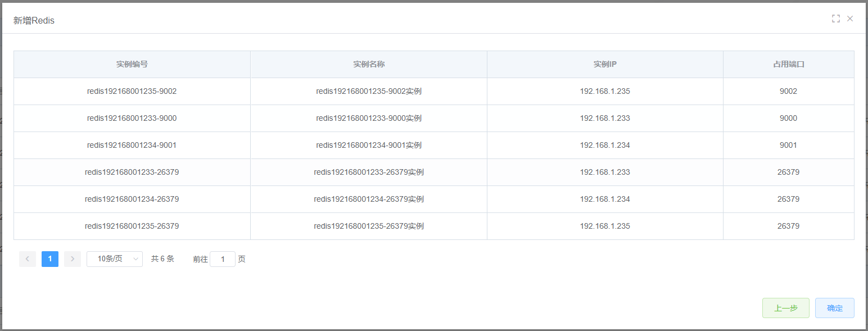Screen dimensions: 868x331
Task: Click IP 192.168.1.234 in the 9001 row
Action: click(605, 145)
